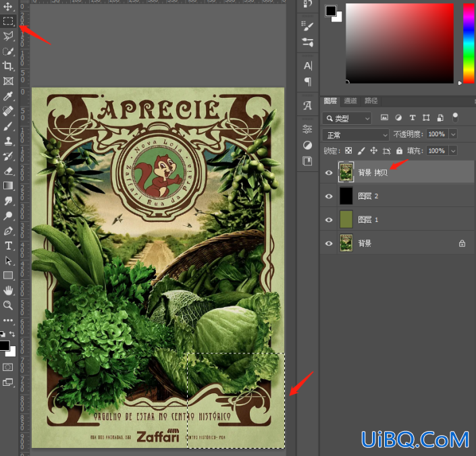This screenshot has width=476, height=456.
Task: Select the Dodge tool
Action: (8, 216)
